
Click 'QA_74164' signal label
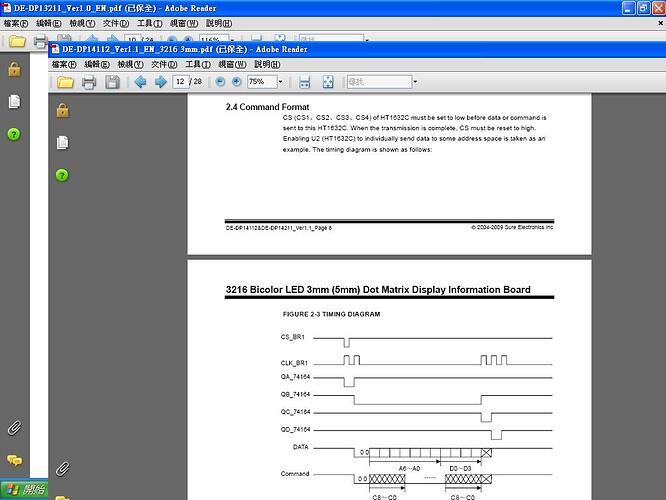click(x=295, y=377)
